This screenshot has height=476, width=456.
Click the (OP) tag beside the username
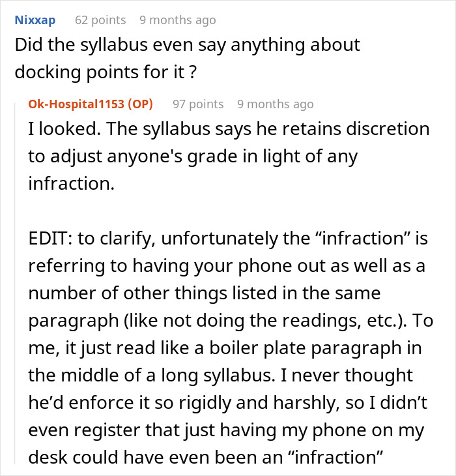(x=139, y=104)
